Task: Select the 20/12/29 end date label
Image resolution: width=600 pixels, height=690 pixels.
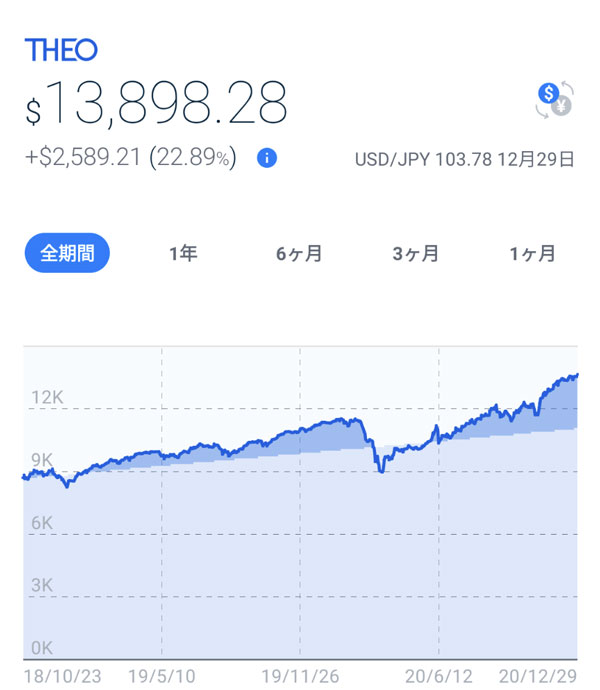Action: click(x=540, y=675)
